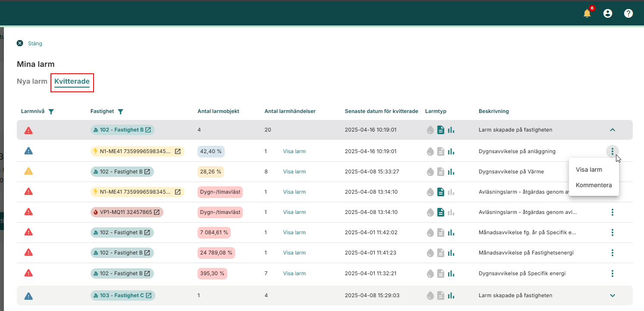Click the Stäng close label

(35, 44)
